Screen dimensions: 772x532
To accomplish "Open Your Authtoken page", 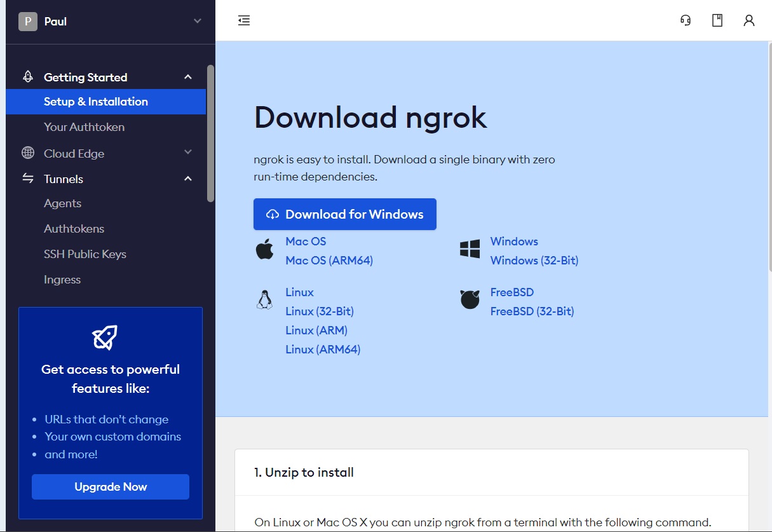I will tap(84, 127).
